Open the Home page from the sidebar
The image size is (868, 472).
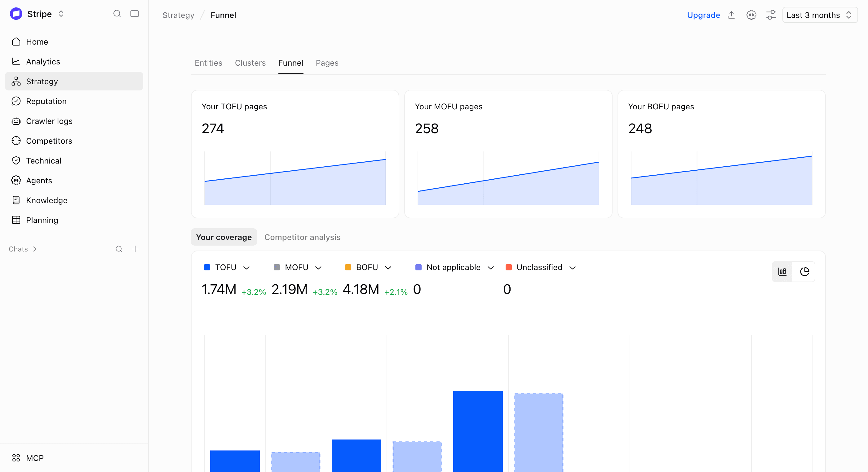(74, 42)
